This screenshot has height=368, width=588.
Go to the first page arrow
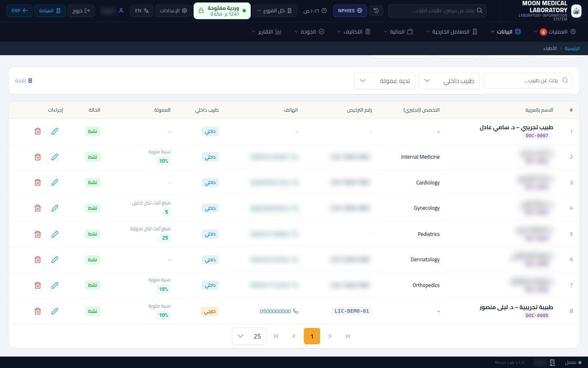point(348,336)
